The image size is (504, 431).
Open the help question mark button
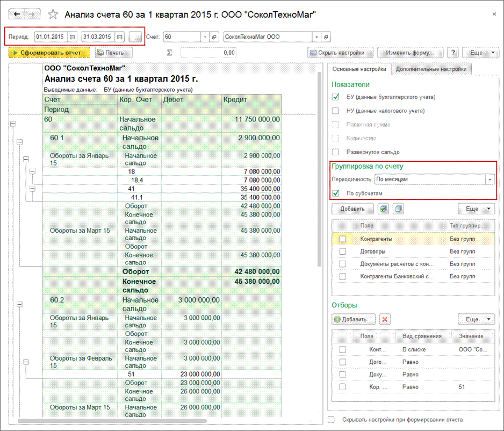(x=453, y=53)
